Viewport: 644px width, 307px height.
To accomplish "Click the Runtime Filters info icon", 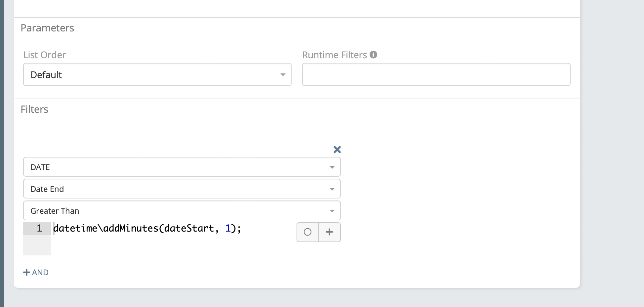I will pos(373,55).
